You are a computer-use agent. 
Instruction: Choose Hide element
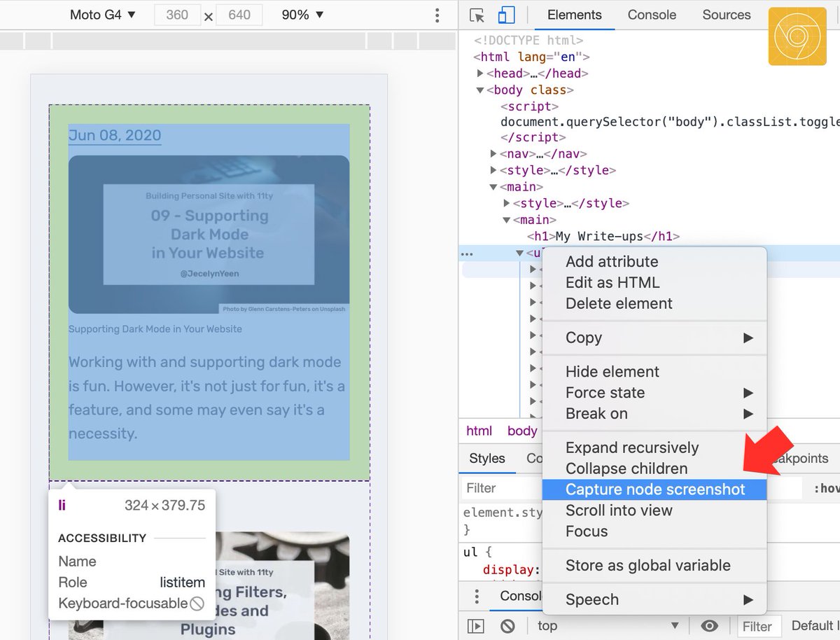(655, 372)
